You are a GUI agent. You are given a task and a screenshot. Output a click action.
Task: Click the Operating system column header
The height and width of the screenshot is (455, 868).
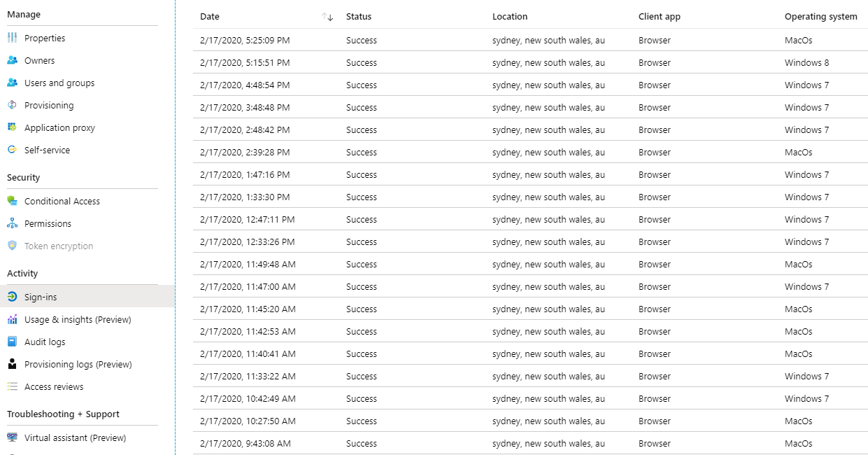pos(820,16)
